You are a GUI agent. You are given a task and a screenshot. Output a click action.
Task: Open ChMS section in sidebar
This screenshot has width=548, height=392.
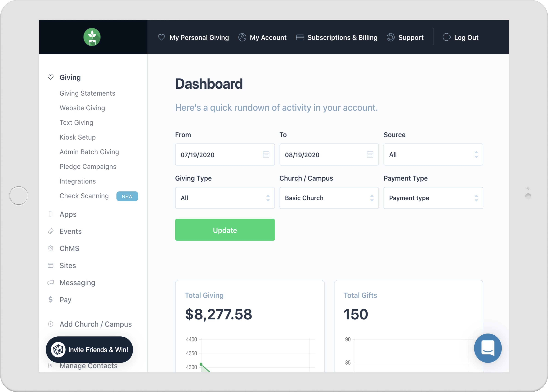(69, 248)
